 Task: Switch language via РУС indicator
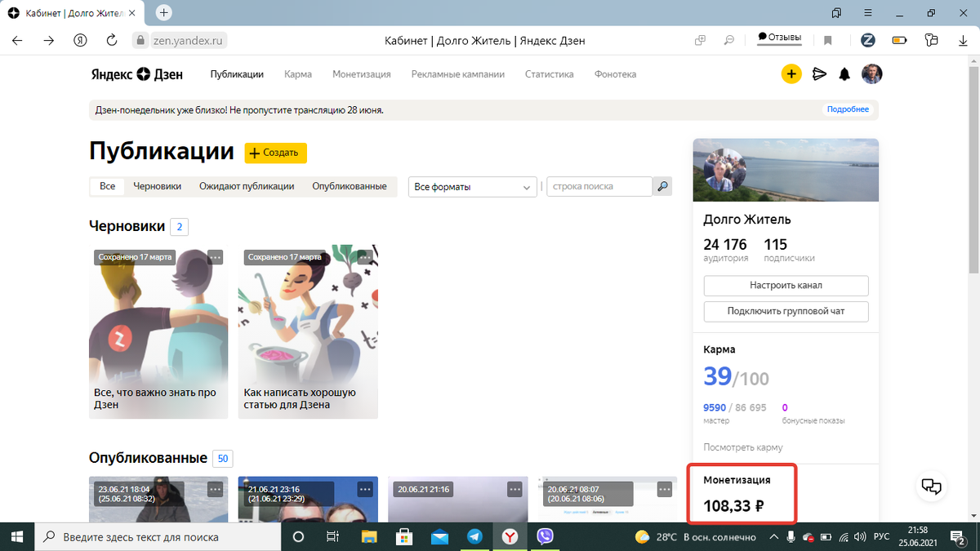pyautogui.click(x=883, y=536)
